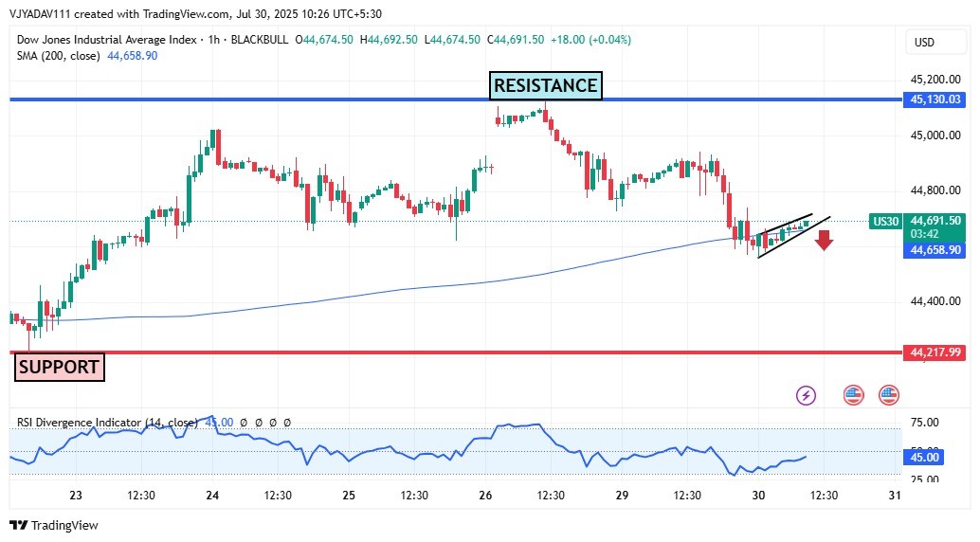Click the rightmost US flag event icon

(888, 395)
